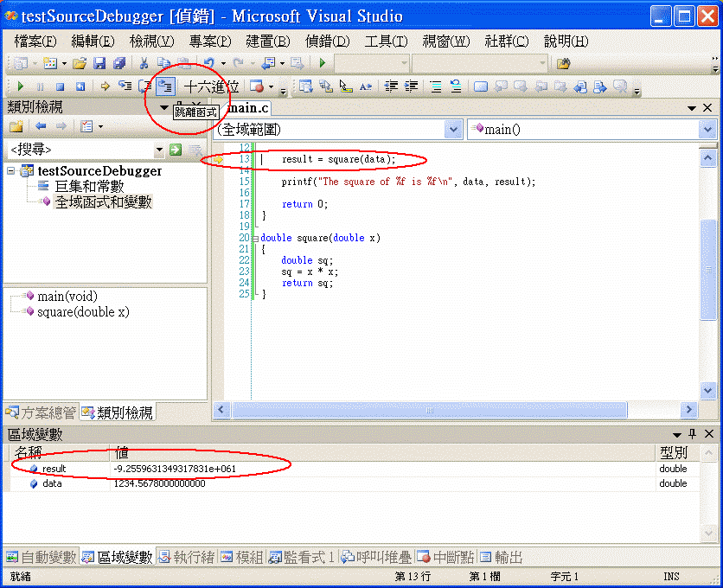Click the editor vertical scrollbar thumb
The image size is (723, 588).
[707, 269]
